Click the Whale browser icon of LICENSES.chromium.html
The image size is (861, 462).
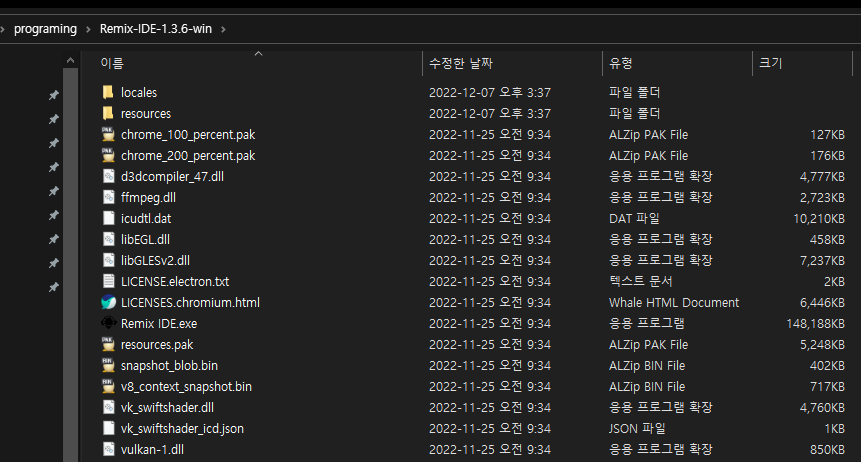[109, 302]
